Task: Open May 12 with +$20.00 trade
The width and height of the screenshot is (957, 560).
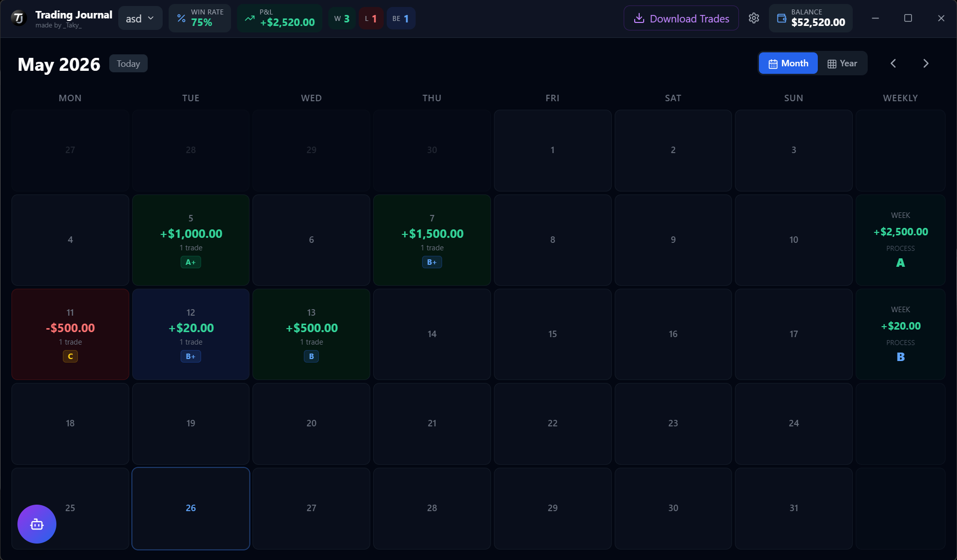Action: pyautogui.click(x=191, y=334)
